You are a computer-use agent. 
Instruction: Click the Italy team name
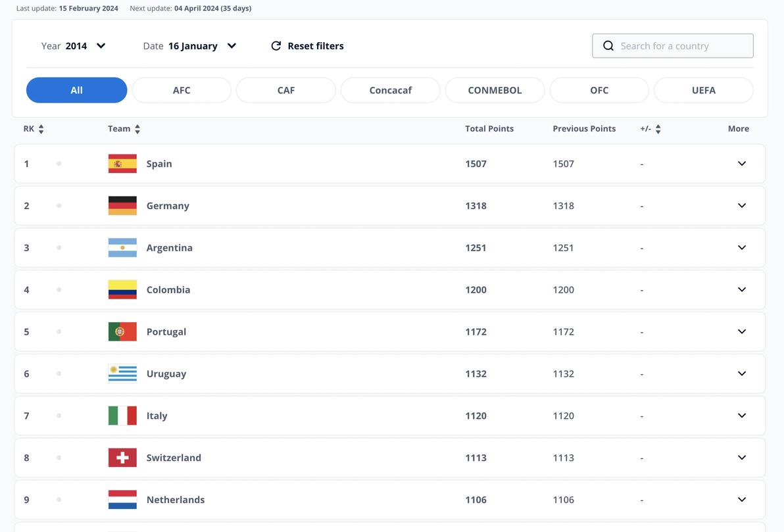click(157, 416)
